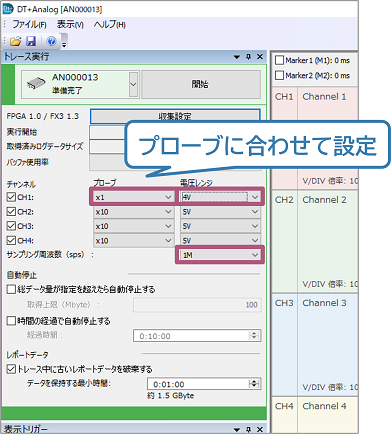Open the sampling frequency 1M dropdown

point(220,255)
